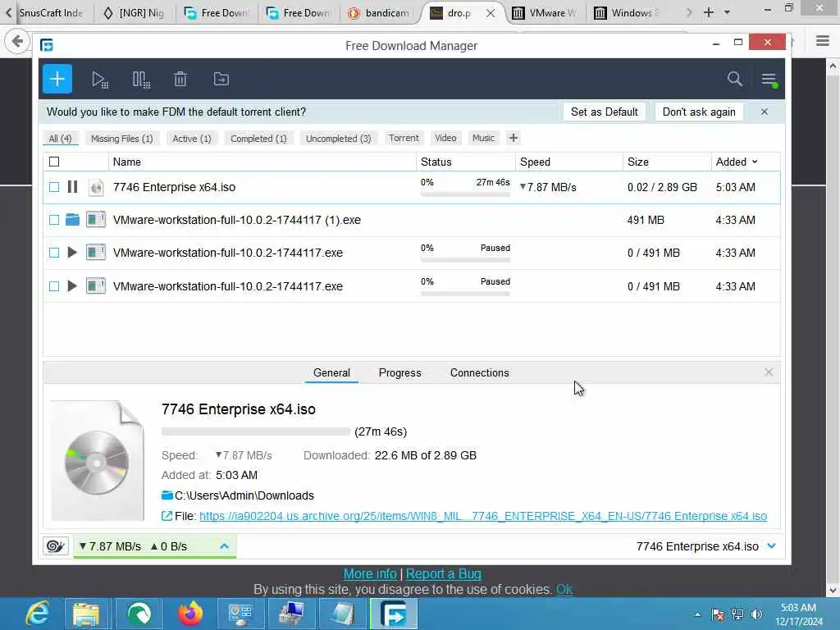The image size is (840, 630).
Task: Click Don't ask again button
Action: [699, 112]
